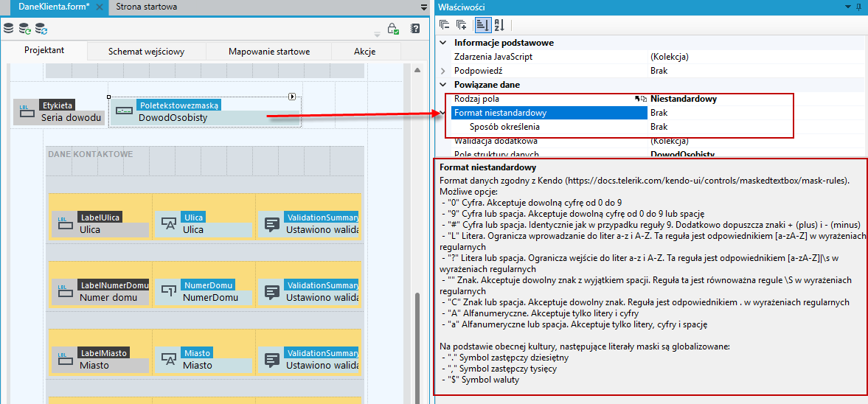Click the Niestandardowy value of Rodzaj pola
The image size is (868, 404).
[x=684, y=99]
